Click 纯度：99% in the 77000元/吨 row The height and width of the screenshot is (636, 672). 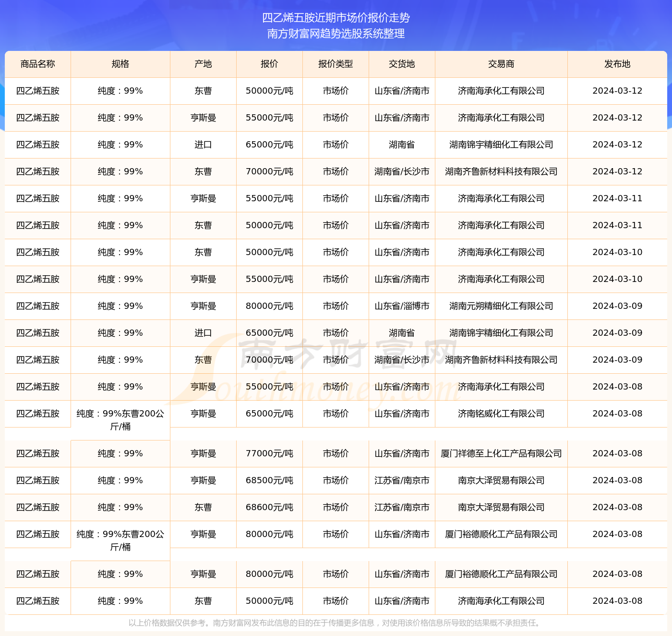point(120,453)
